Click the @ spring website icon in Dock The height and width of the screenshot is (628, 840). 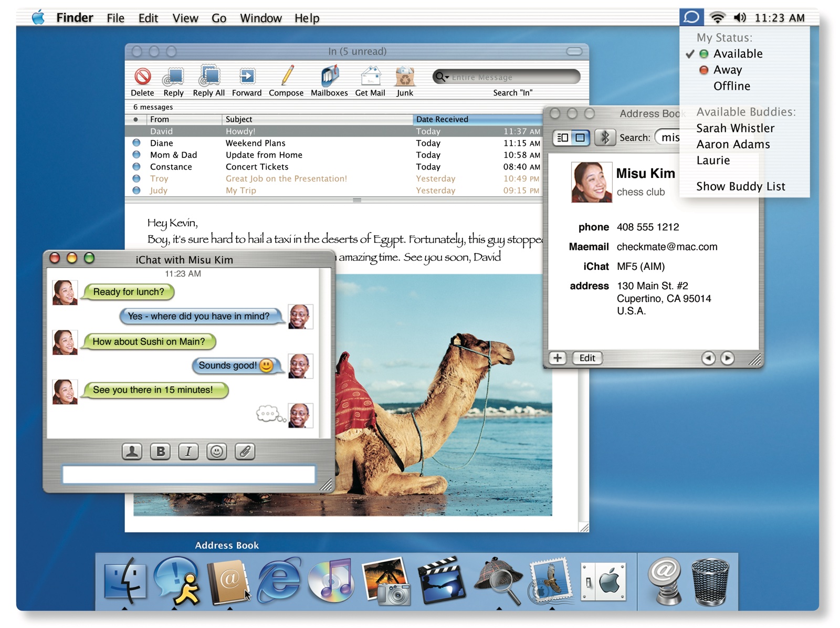coord(664,581)
